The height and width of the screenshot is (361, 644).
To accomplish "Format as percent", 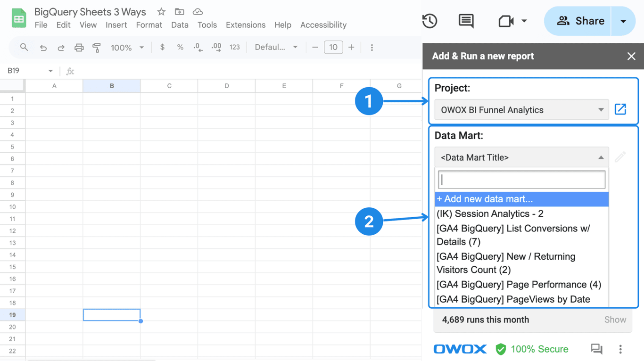I will [180, 47].
